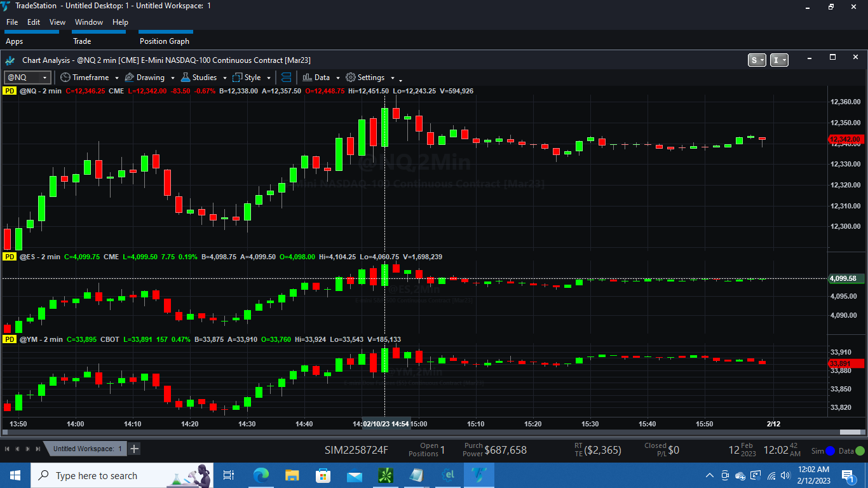Open the Timeframe tool

click(x=85, y=78)
